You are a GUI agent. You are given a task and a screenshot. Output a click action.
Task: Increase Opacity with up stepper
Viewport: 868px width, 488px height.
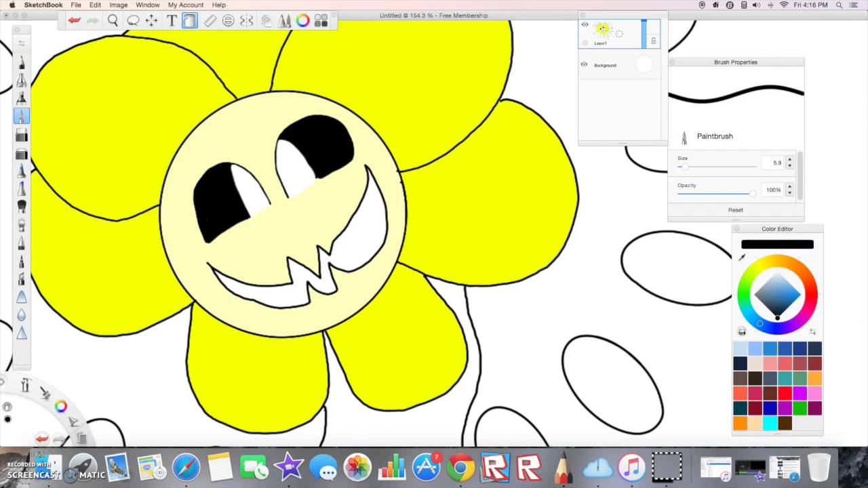[789, 187]
